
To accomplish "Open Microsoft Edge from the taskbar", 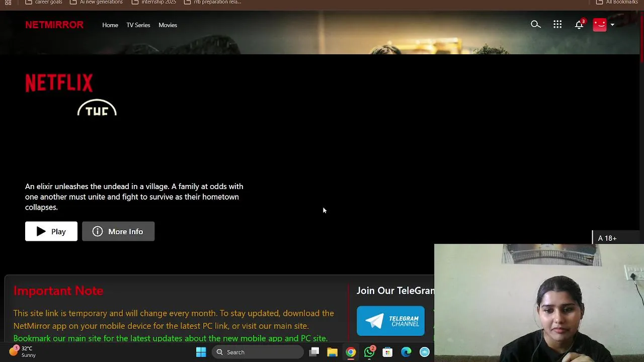I will tap(406, 352).
